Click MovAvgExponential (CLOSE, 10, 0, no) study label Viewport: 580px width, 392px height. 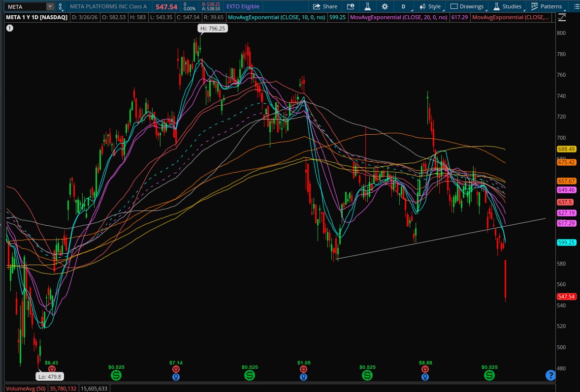tap(276, 17)
